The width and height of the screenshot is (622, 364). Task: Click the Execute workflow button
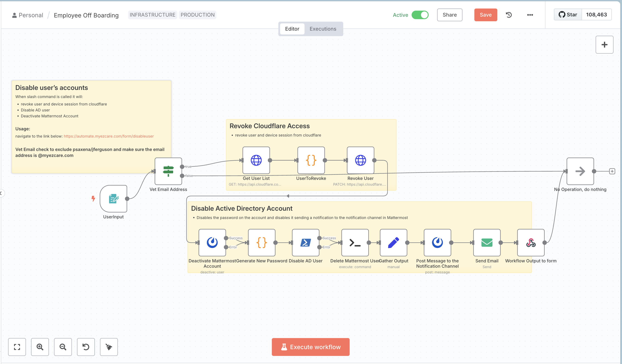(x=310, y=347)
